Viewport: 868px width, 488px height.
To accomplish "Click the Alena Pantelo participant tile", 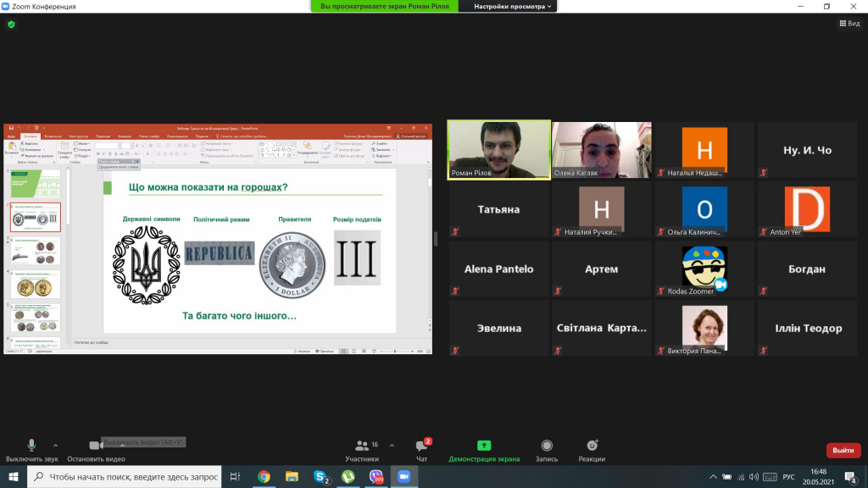I will click(498, 269).
